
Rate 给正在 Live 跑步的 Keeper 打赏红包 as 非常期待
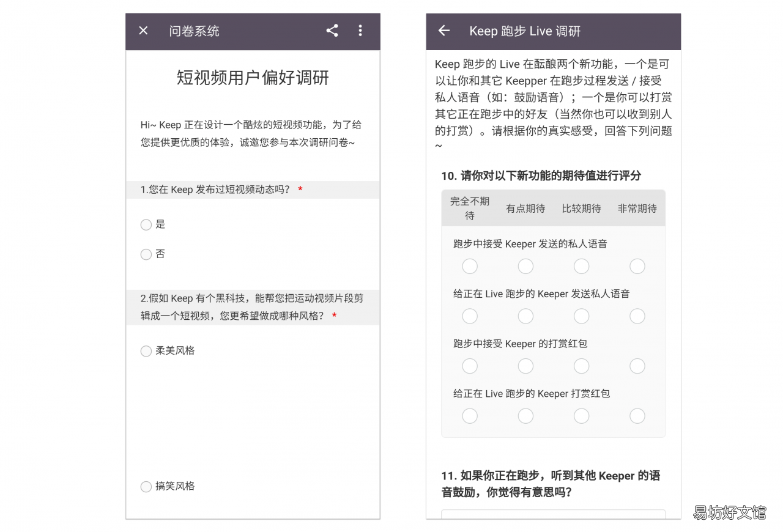[637, 416]
